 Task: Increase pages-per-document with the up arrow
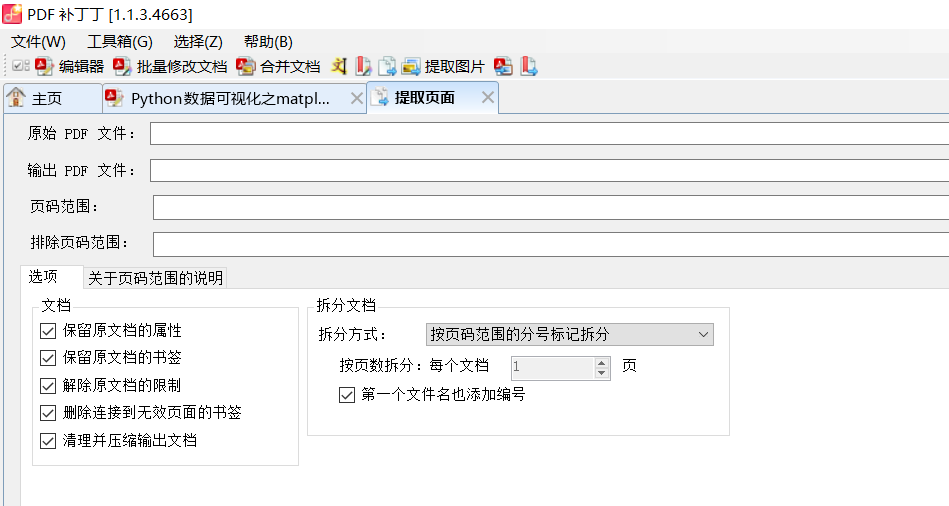pyautogui.click(x=601, y=363)
